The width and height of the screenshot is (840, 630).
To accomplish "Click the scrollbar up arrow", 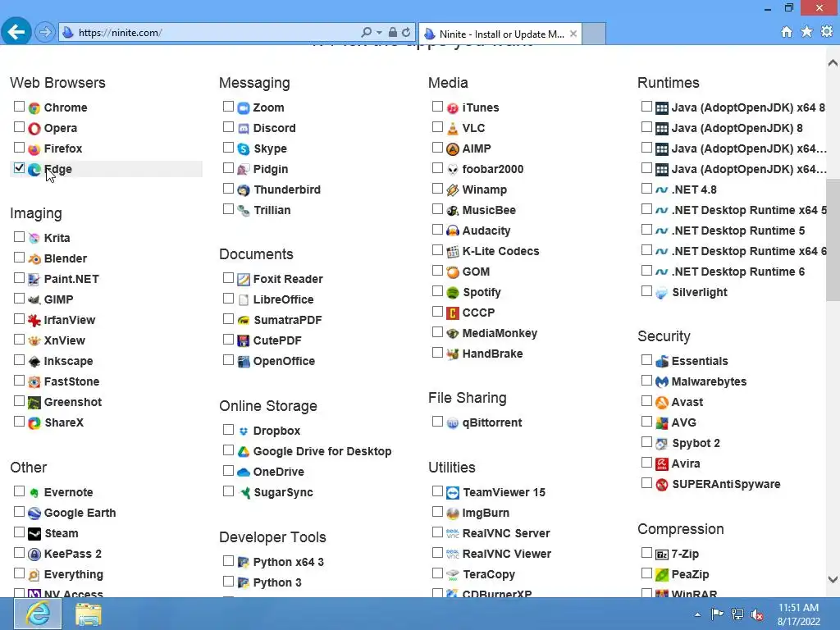I will pos(833,62).
